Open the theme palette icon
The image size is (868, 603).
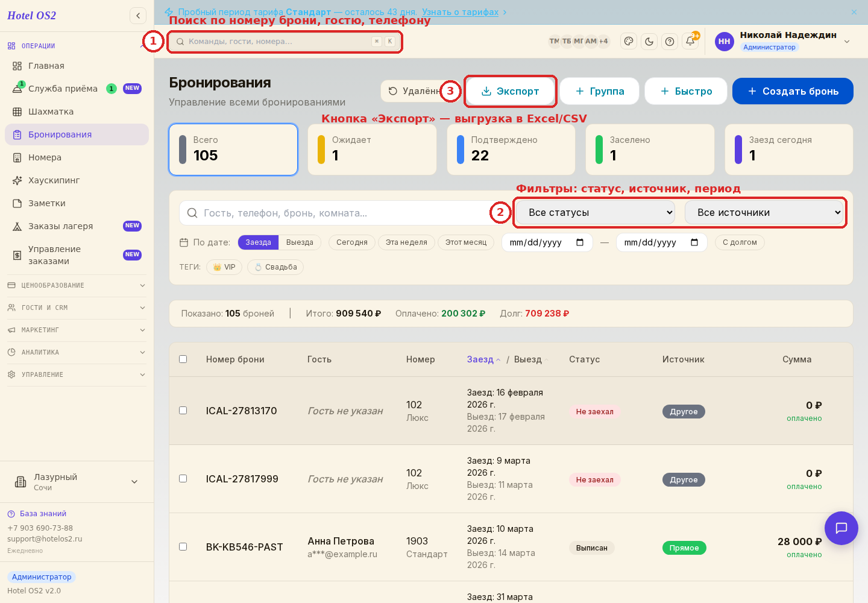point(629,41)
